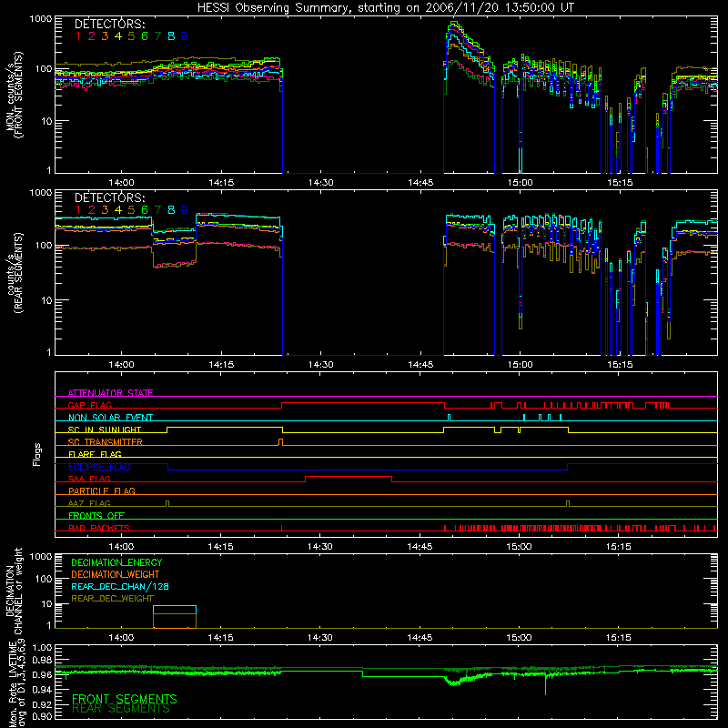The height and width of the screenshot is (728, 728).
Task: Click the BAD_PACKETS flag label
Action: click(99, 528)
